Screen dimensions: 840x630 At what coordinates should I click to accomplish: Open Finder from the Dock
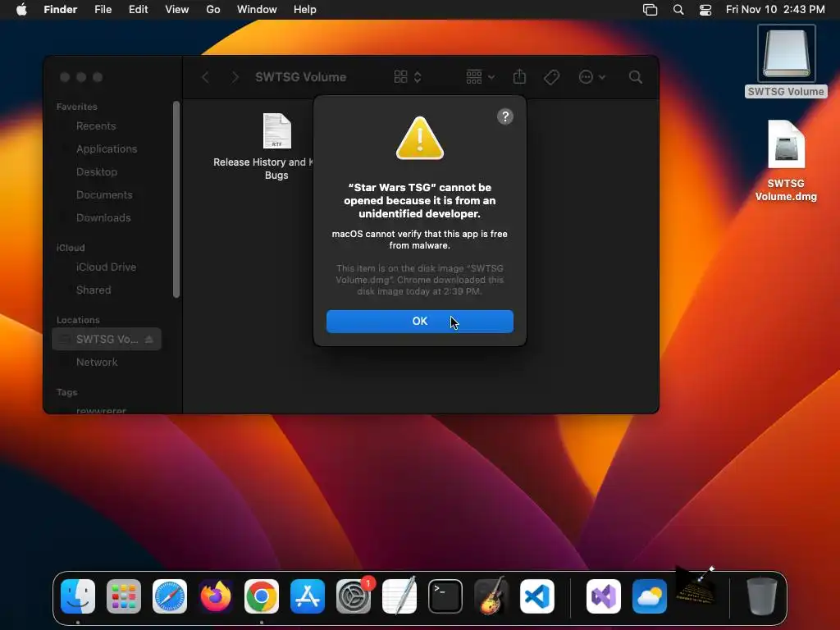click(x=78, y=596)
